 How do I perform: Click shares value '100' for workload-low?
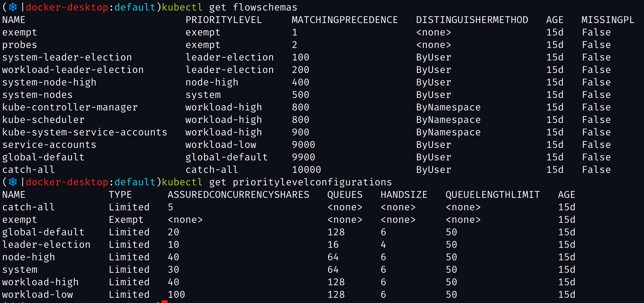coord(176,294)
